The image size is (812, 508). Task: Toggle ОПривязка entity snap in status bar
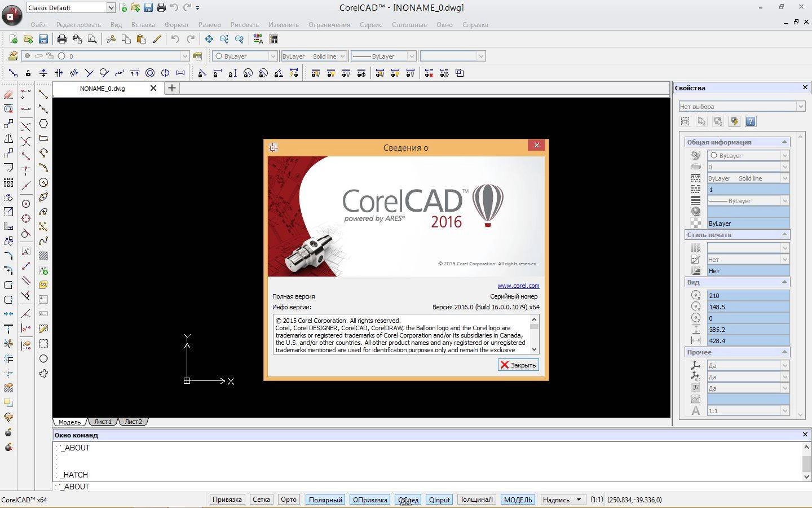click(x=370, y=500)
